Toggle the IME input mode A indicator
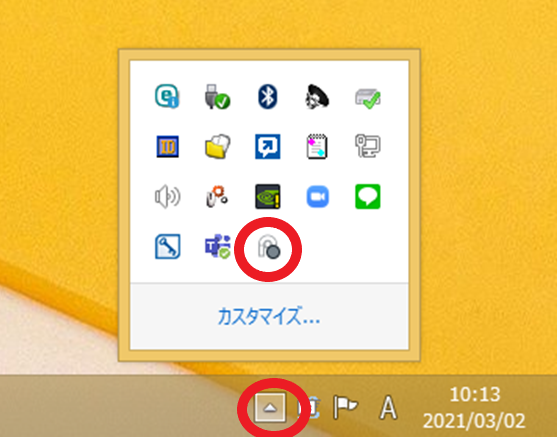Viewport: 557px width, 437px height. [388, 408]
